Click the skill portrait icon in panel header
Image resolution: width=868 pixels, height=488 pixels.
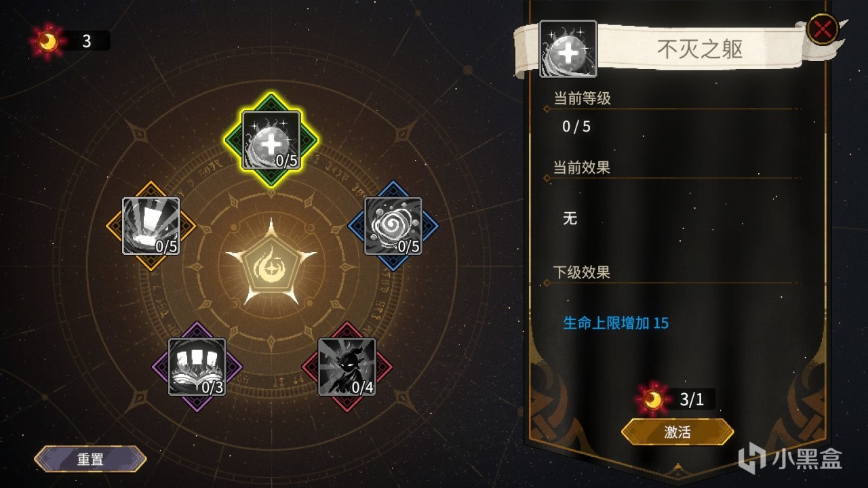click(568, 49)
